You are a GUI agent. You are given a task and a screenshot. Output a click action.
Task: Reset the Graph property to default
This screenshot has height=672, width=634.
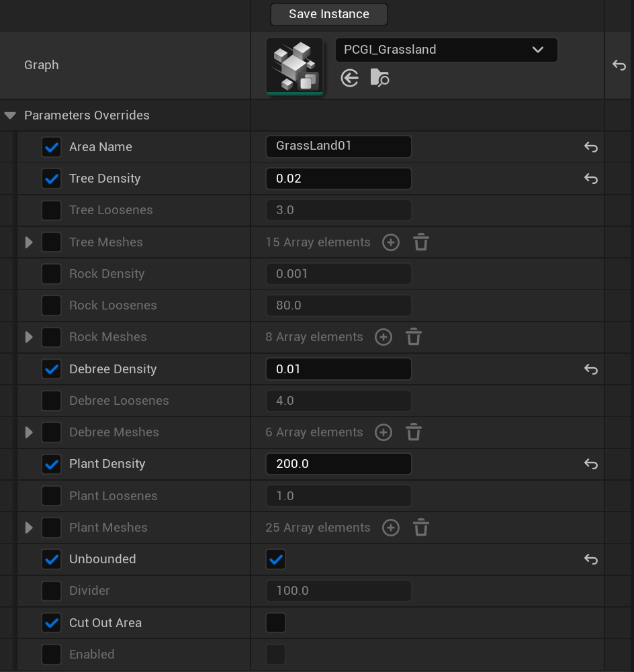[619, 65]
